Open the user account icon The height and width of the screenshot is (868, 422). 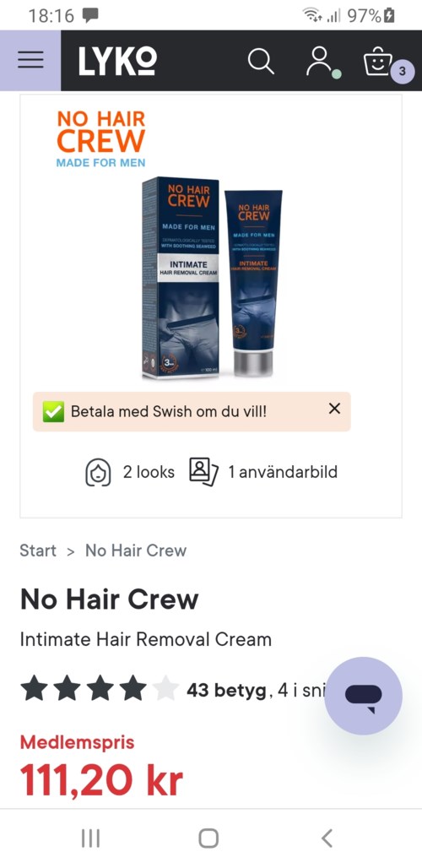click(321, 61)
